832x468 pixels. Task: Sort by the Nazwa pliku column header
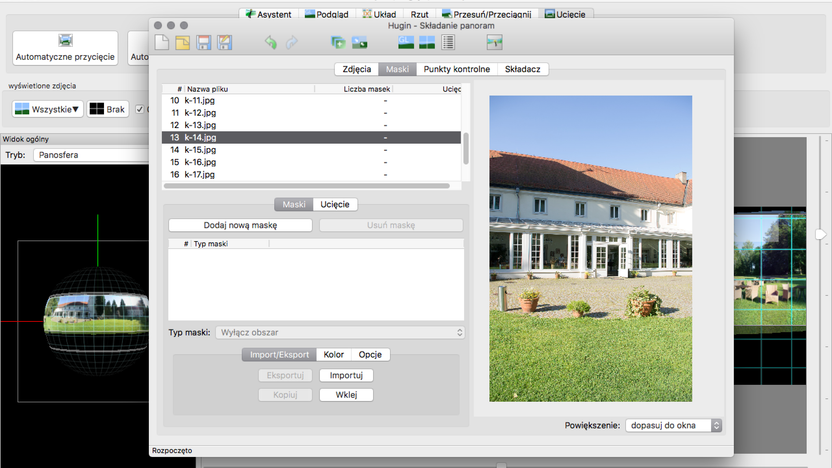point(249,89)
